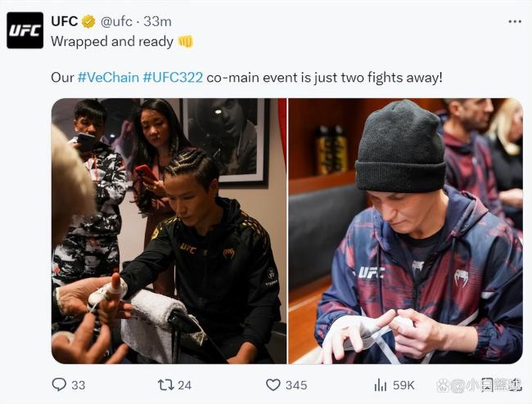532x404 pixels.
Task: Click the gold verified badge
Action: (x=88, y=22)
